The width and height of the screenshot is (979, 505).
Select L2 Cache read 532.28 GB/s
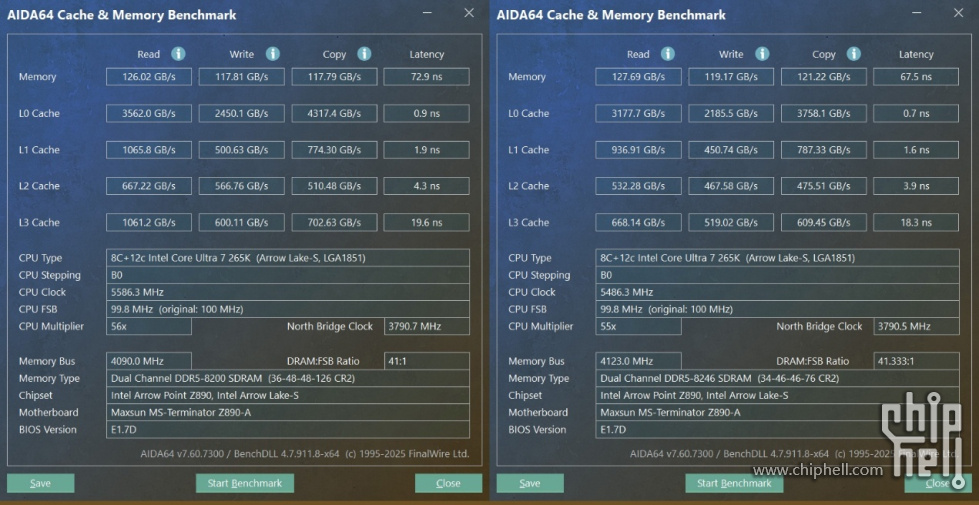point(638,186)
